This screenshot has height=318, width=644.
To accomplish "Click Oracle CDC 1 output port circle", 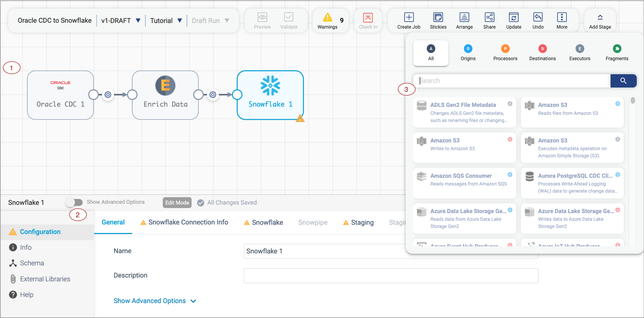I will (93, 95).
